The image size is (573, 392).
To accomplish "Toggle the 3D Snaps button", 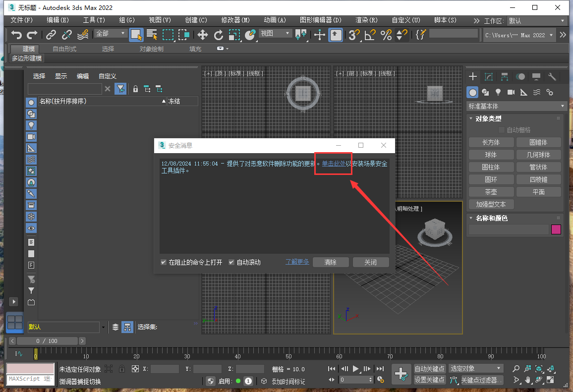I will 354,35.
